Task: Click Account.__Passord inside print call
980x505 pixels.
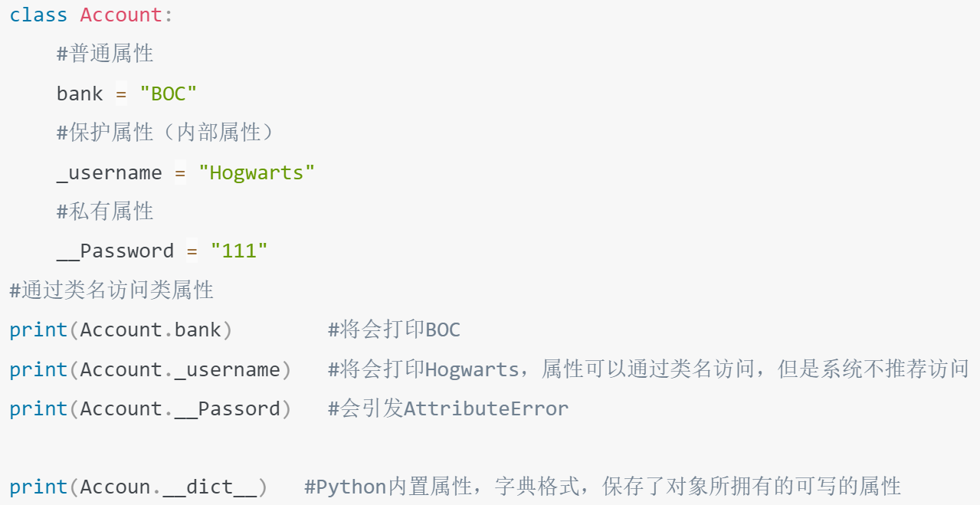Action: 181,409
